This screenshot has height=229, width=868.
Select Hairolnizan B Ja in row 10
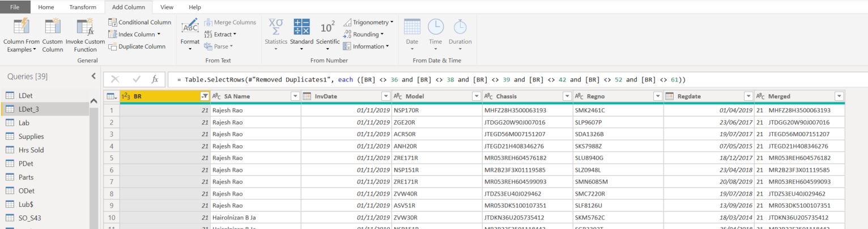(256, 217)
